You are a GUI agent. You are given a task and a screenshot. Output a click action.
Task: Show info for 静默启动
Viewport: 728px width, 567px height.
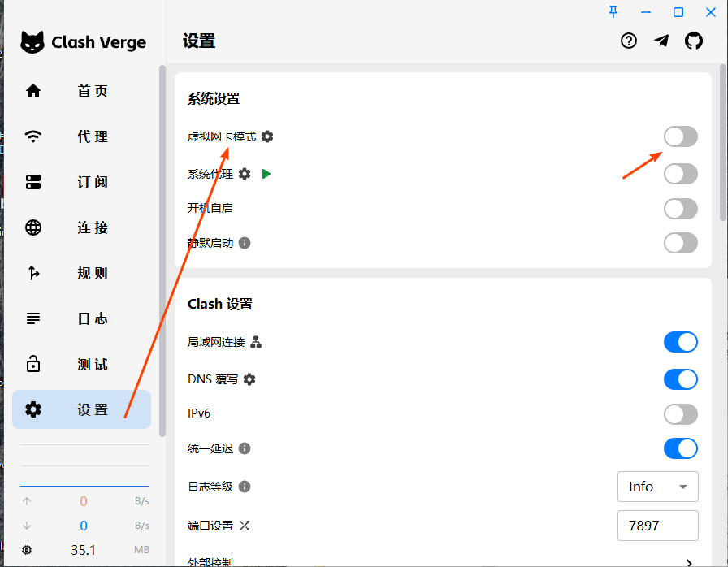tap(245, 243)
